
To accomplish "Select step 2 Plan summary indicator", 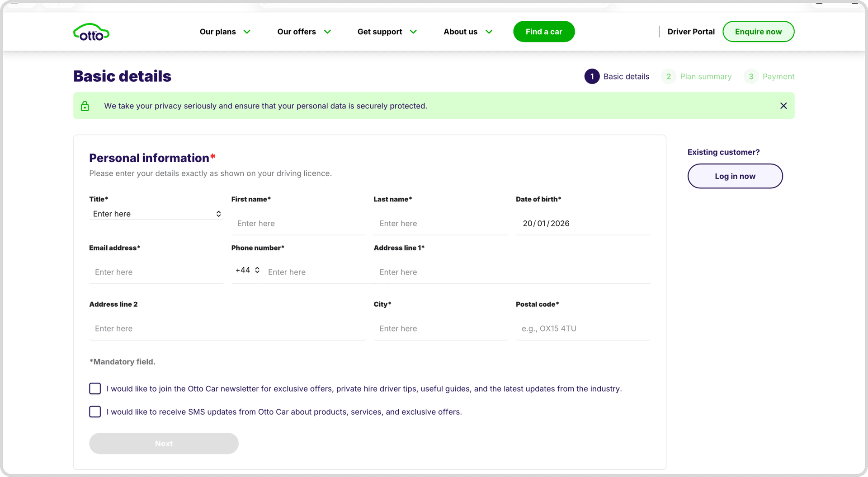I will click(x=697, y=76).
